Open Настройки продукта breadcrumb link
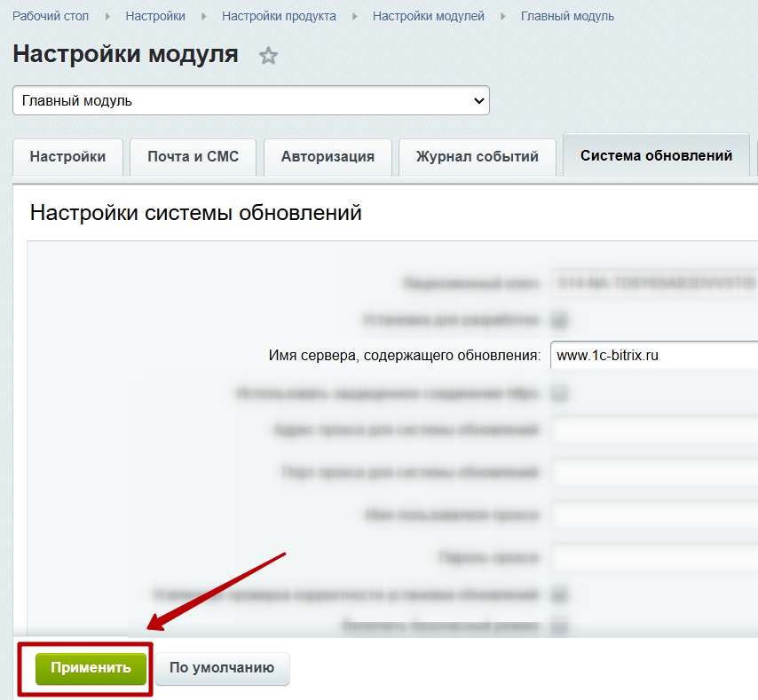Screen dimensions: 758x700 point(279,16)
